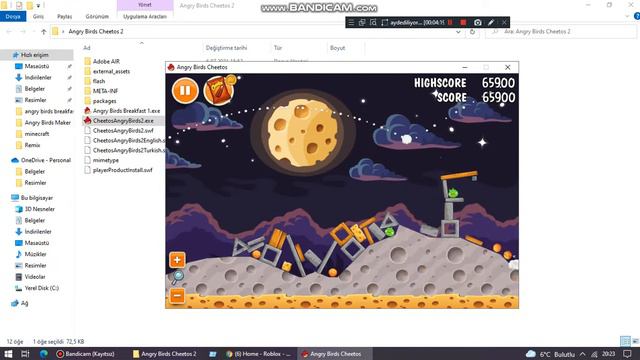Open Masaüstü under Hızlı erişim
640x360 pixels.
[37, 66]
